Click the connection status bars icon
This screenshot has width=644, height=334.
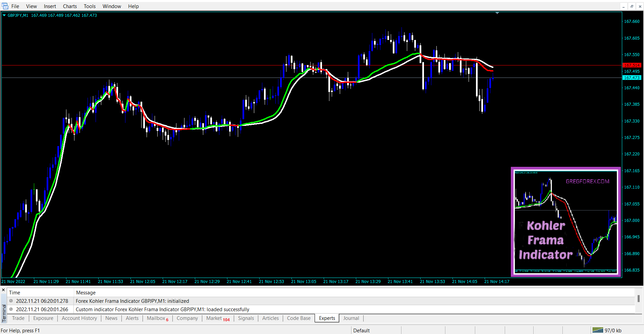[597, 330]
